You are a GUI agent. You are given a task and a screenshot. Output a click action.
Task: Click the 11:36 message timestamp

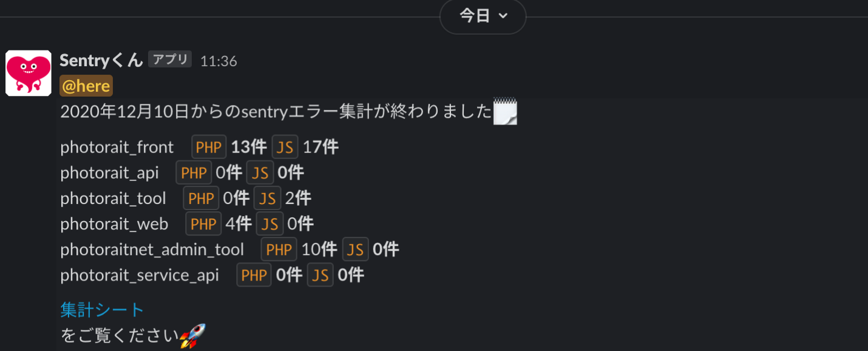tap(219, 61)
